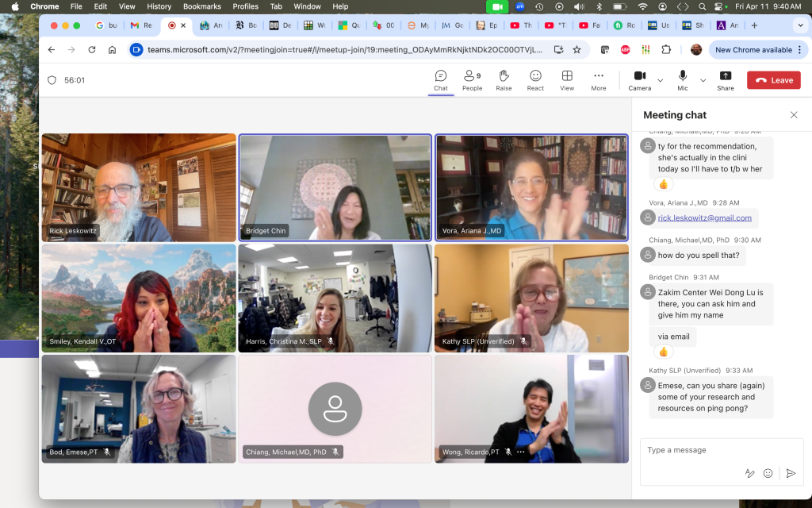Open the Profiles menu
812x508 pixels.
tap(245, 6)
